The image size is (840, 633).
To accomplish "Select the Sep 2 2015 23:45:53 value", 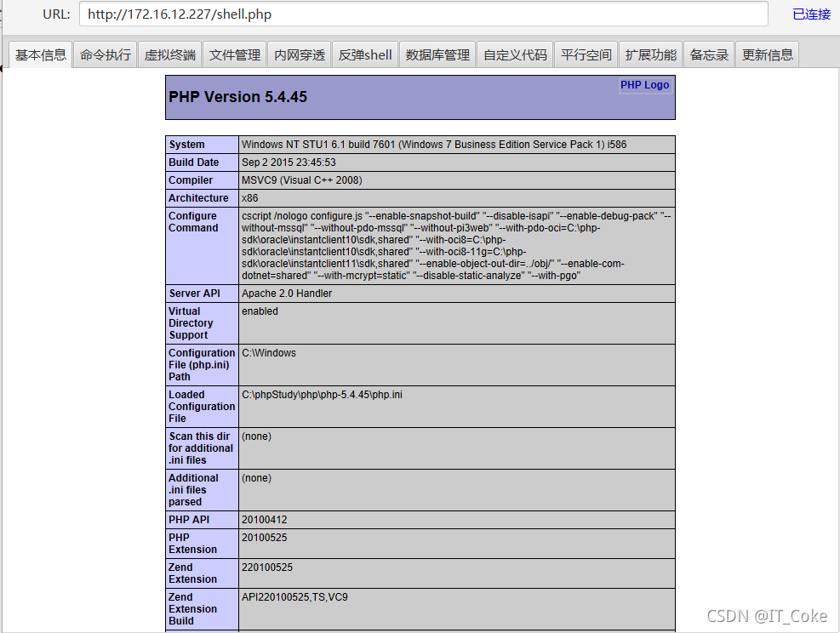I will coord(289,163).
